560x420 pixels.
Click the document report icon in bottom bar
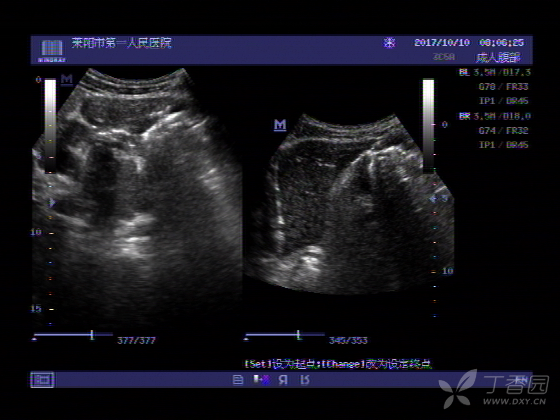point(238,380)
